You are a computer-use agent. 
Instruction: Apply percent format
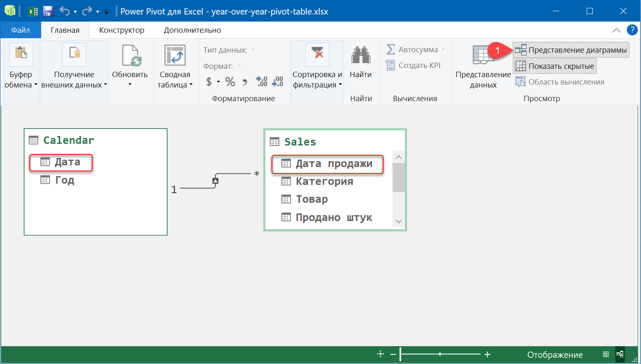(230, 82)
